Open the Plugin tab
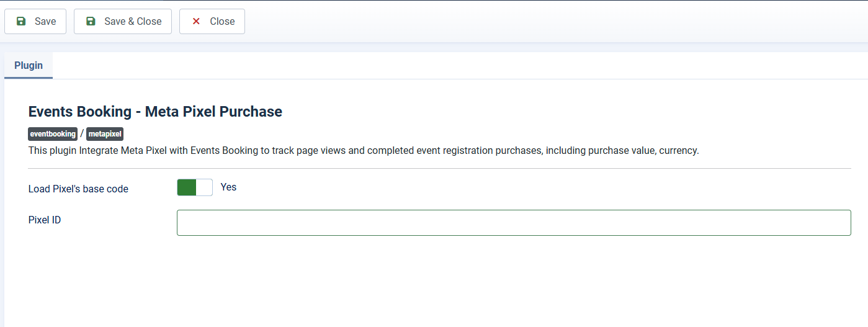The image size is (868, 327). 29,65
